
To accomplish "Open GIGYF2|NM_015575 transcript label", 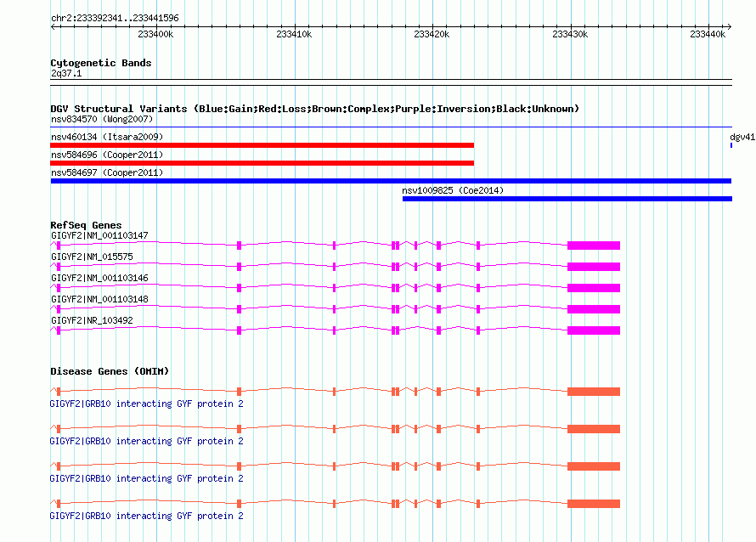I will point(92,257).
